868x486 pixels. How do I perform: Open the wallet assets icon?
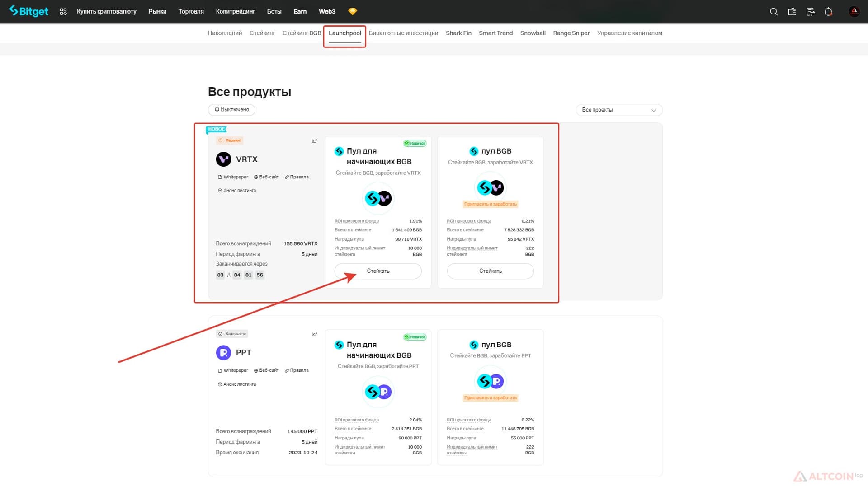[x=792, y=12]
